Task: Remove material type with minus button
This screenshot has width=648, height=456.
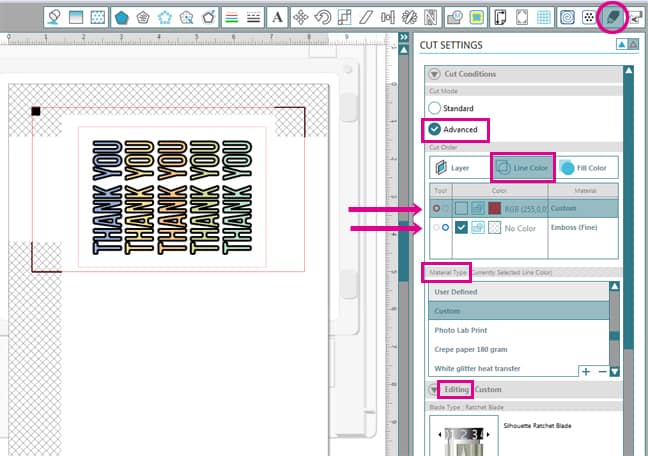Action: click(x=602, y=371)
